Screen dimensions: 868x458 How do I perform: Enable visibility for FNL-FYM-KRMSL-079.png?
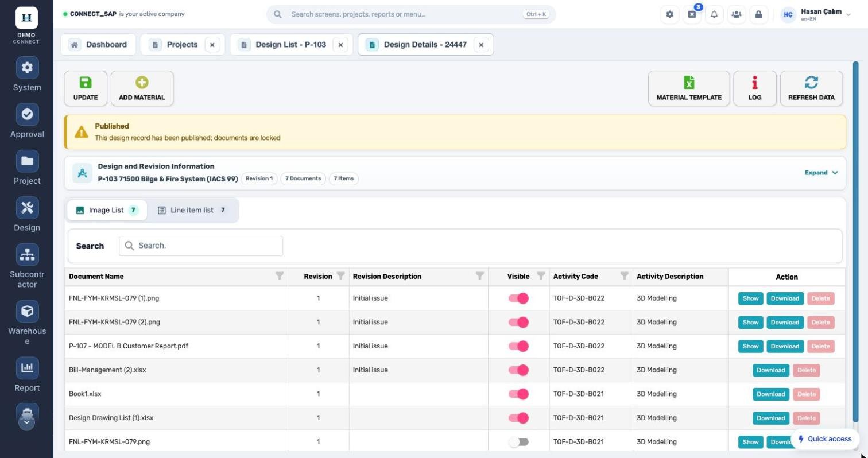tap(518, 442)
